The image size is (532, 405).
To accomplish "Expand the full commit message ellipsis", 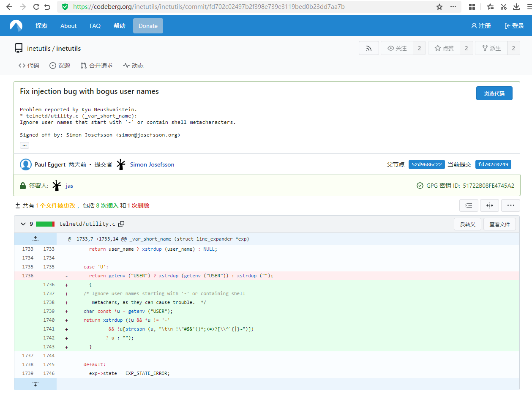I will (25, 145).
